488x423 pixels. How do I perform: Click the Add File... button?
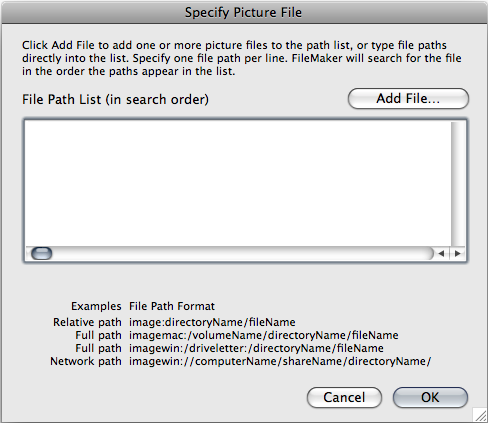[408, 99]
